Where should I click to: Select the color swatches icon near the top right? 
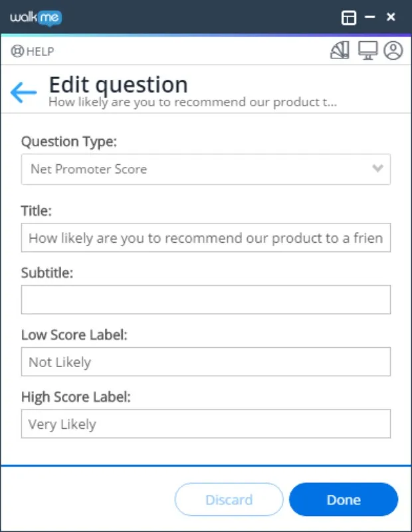point(340,50)
